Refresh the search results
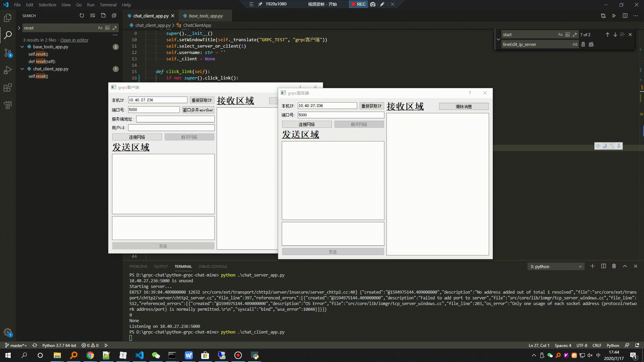This screenshot has height=362, width=644. pos(82,15)
